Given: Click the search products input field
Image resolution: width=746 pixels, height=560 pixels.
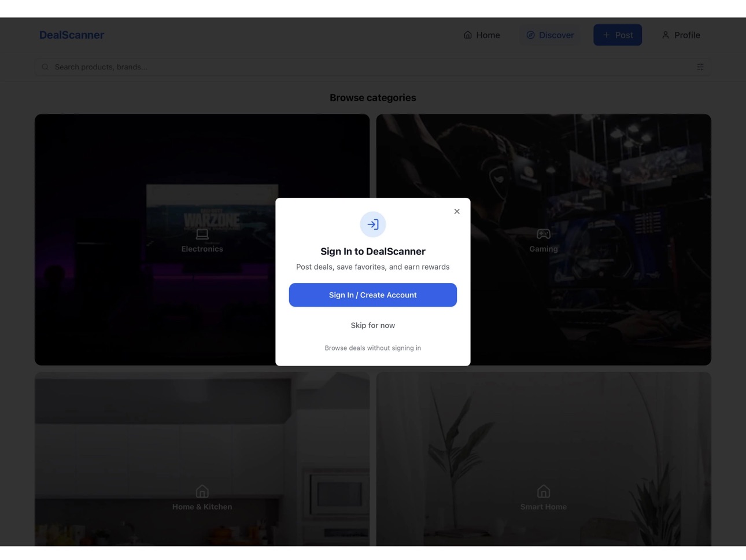Looking at the screenshot, I should point(373,67).
